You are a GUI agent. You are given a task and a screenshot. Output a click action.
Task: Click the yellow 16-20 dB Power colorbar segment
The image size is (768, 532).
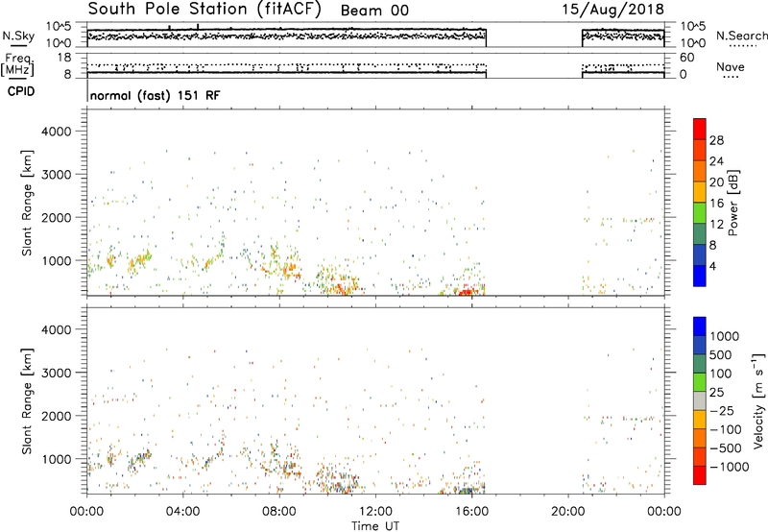tap(700, 192)
